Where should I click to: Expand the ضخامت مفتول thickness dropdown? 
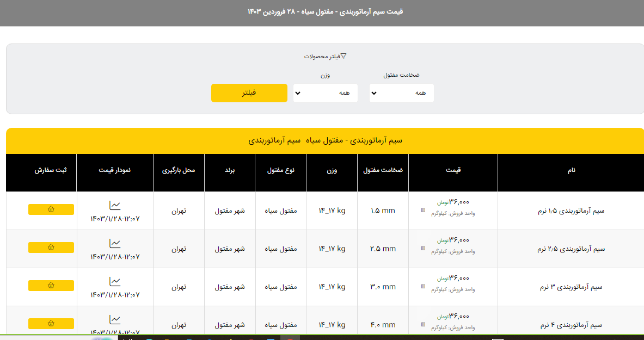[402, 93]
